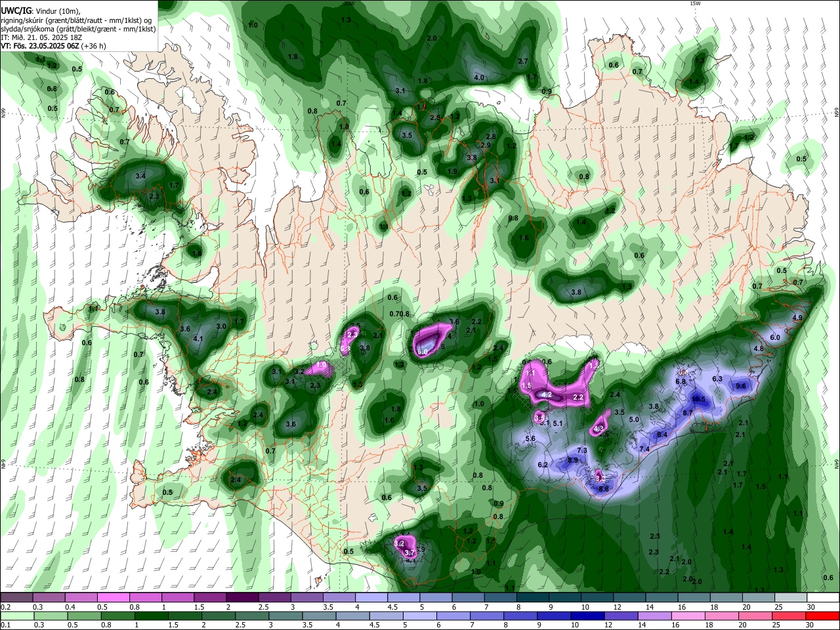Click the precipitation value '4.9'
This screenshot has height=630, width=840.
(x=797, y=318)
